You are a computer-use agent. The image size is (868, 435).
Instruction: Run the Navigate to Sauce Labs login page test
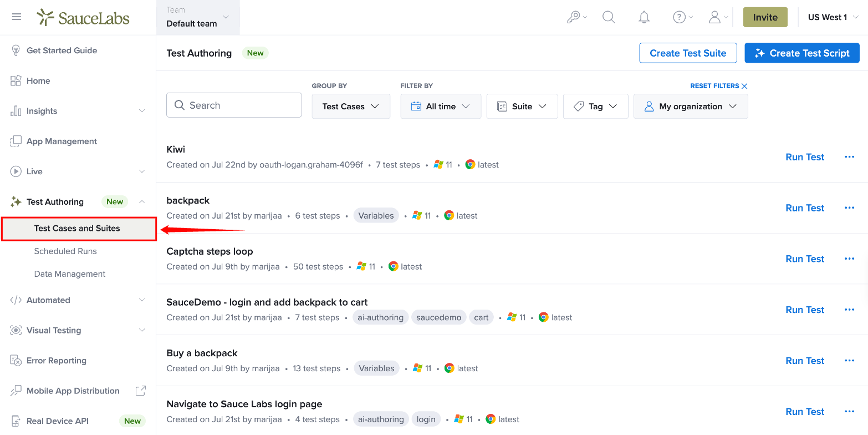pos(805,412)
